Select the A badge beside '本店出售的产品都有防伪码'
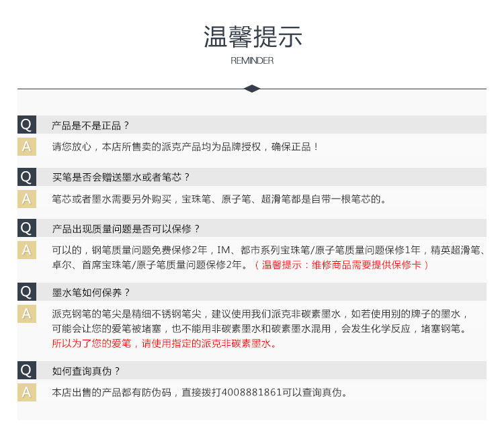The height and width of the screenshot is (433, 504). click(x=26, y=392)
